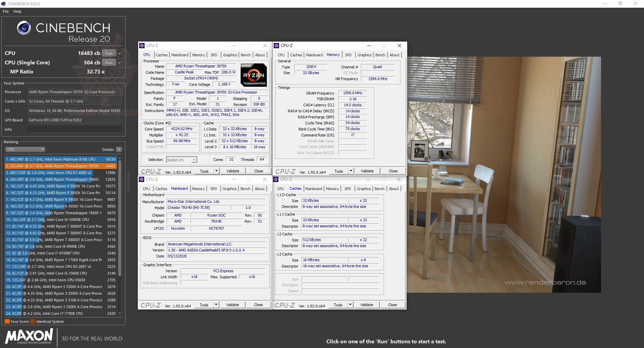Screen dimensions: 644x348
Task: Click the CPU-Z title icon of the CPU tab window
Action: pyautogui.click(x=142, y=46)
